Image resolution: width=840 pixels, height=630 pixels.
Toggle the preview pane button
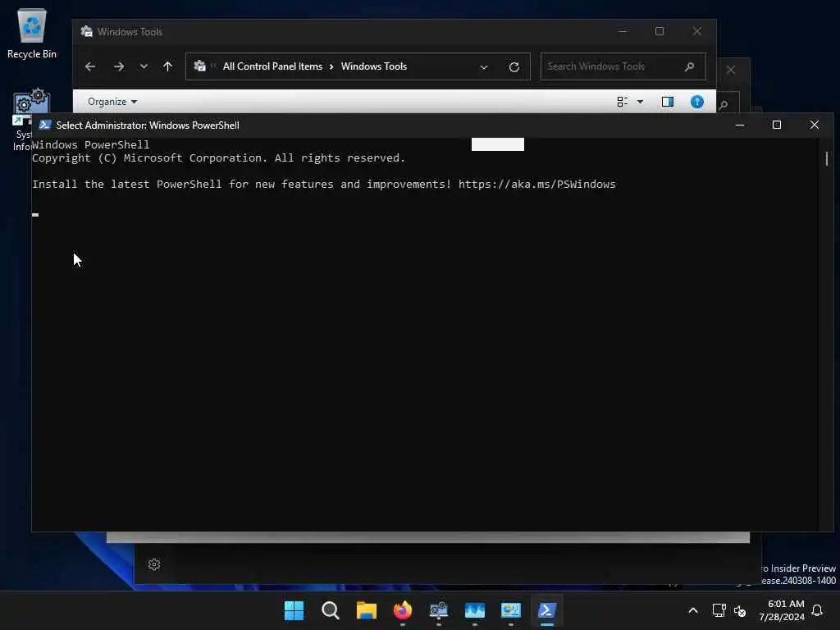click(x=668, y=102)
